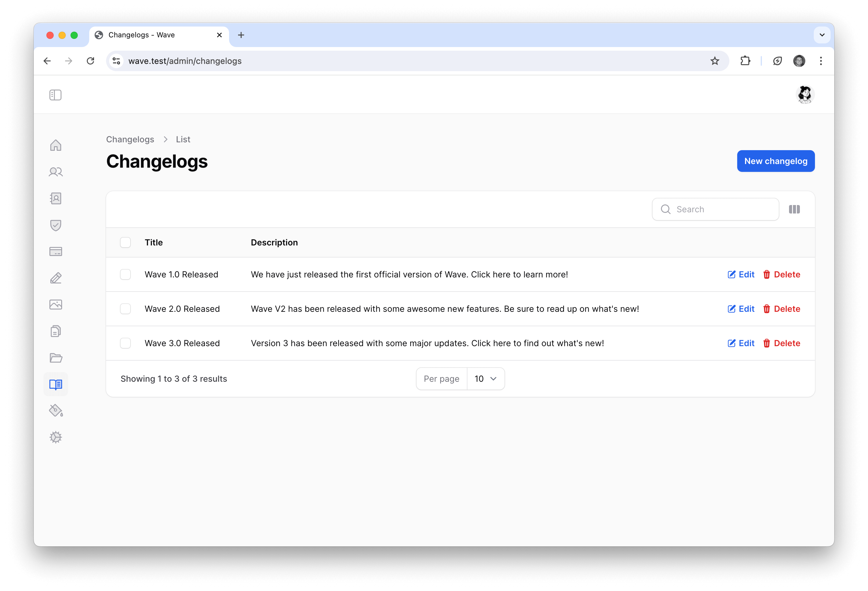Edit the Wave 2.0 Released entry

pos(741,309)
